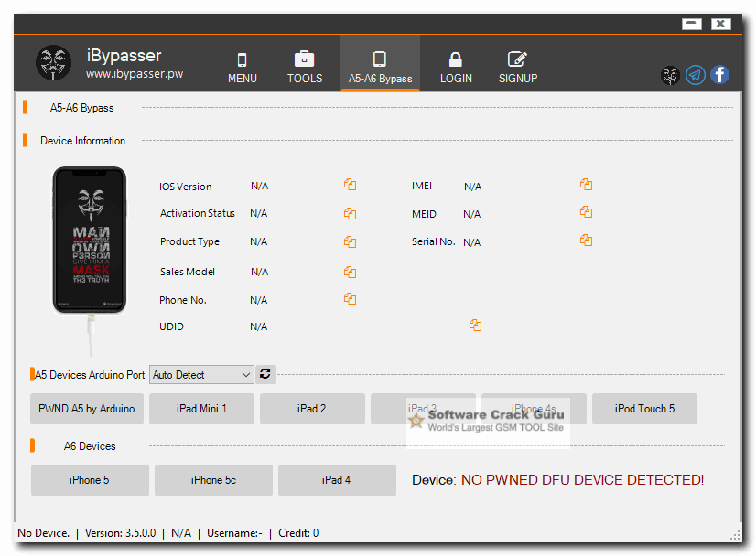The image size is (756, 556).
Task: Copy the MEID value
Action: click(x=587, y=212)
